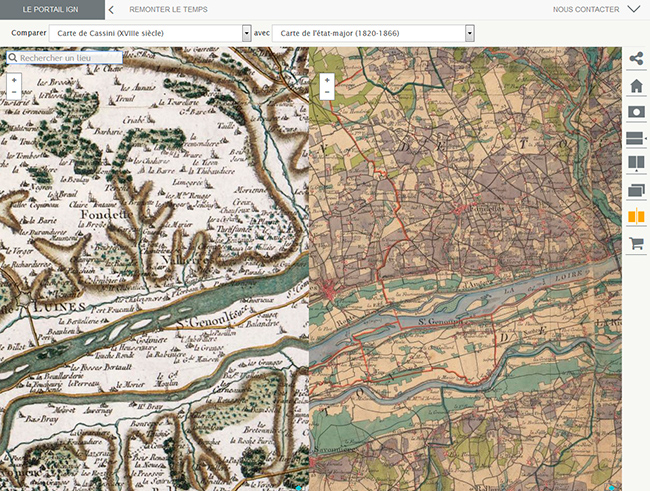
Task: Select the vertical split view icon
Action: pyautogui.click(x=636, y=163)
